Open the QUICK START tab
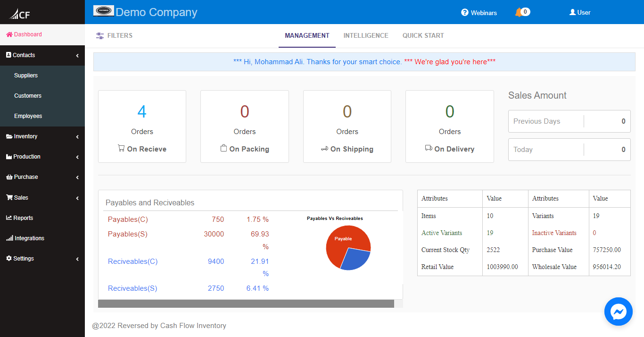This screenshot has width=644, height=337. point(423,35)
